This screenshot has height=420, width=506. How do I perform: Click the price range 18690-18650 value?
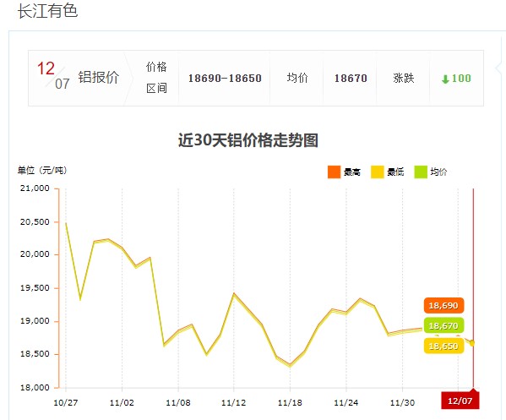pos(225,78)
